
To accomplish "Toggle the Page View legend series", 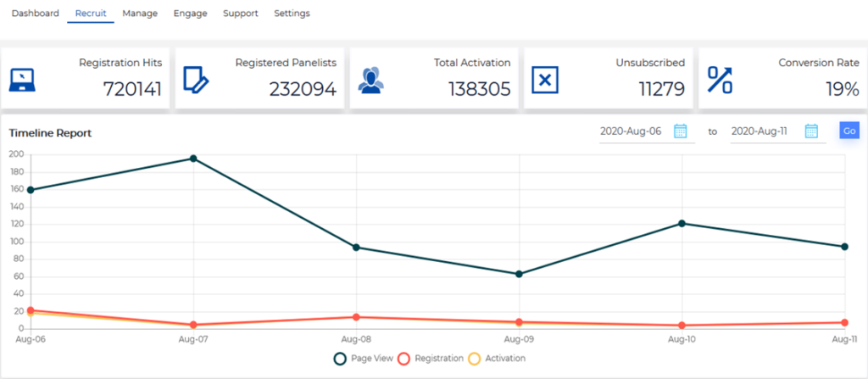I will click(364, 359).
